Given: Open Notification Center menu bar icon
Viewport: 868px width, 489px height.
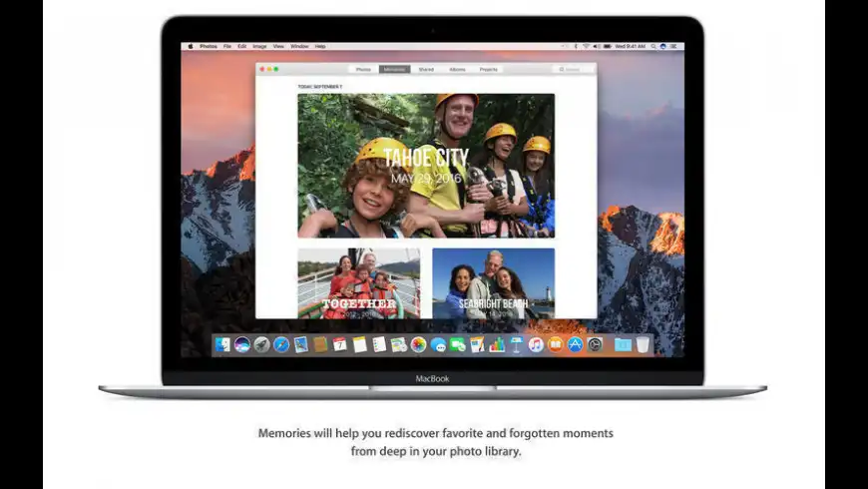Looking at the screenshot, I should (x=673, y=47).
